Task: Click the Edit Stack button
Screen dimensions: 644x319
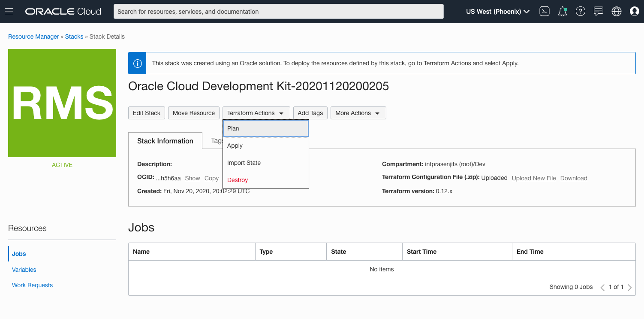Action: tap(146, 113)
